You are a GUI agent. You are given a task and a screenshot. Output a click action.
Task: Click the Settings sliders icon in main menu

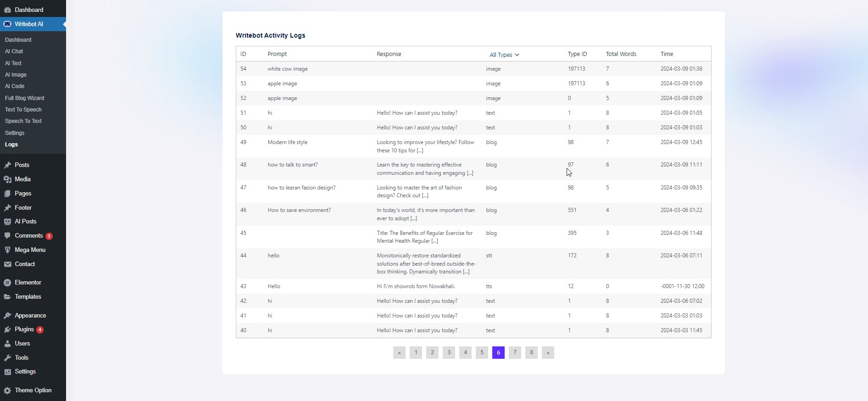[x=7, y=372]
